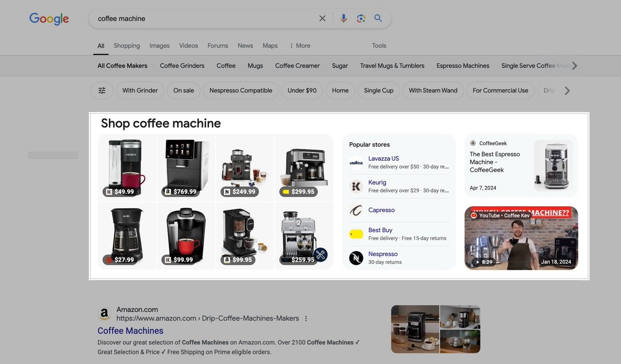Open Google Lens image search icon
Image resolution: width=621 pixels, height=364 pixels.
point(361,19)
